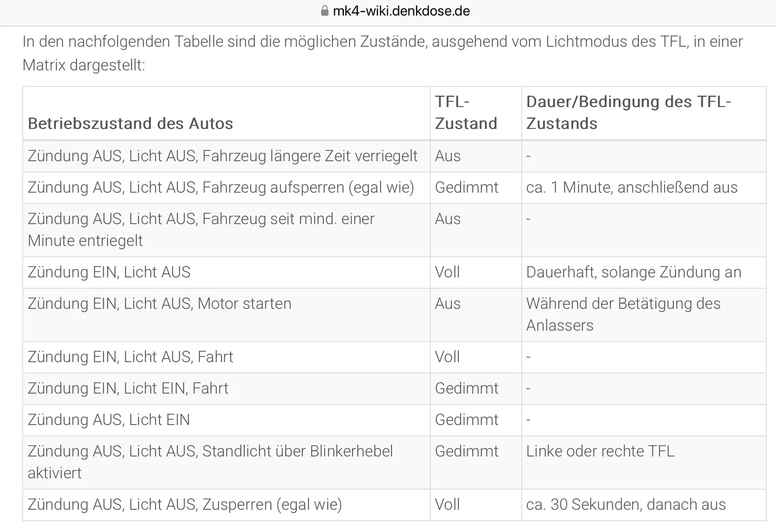Click the "ca. 1 Minute, anschließend aus" cell
776x532 pixels.
pyautogui.click(x=631, y=188)
